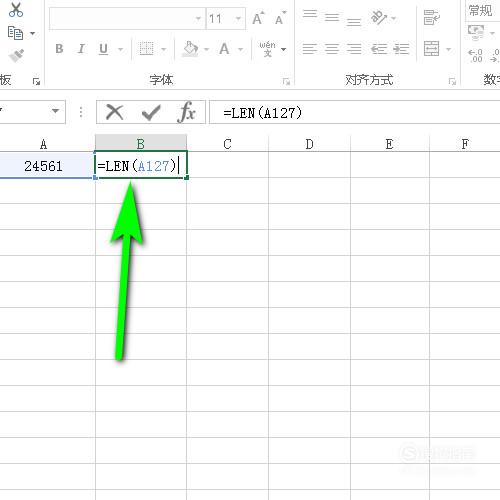
Task: Increase decimal places icon
Action: pyautogui.click(x=475, y=56)
